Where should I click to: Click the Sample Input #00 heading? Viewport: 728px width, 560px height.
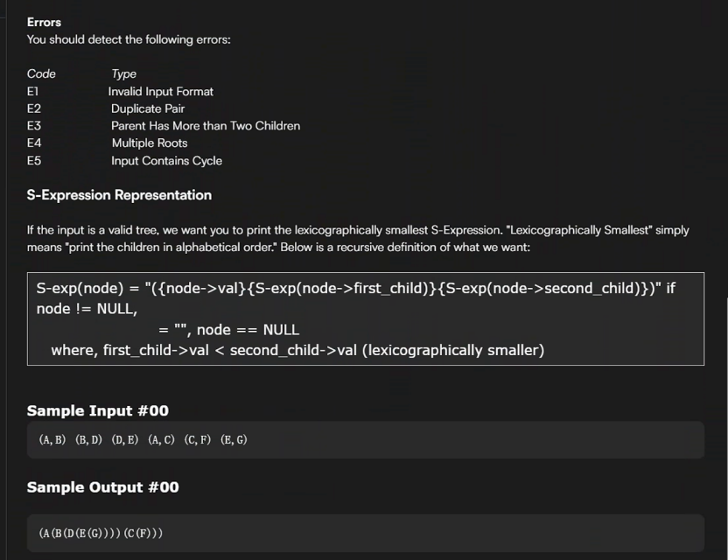(97, 410)
